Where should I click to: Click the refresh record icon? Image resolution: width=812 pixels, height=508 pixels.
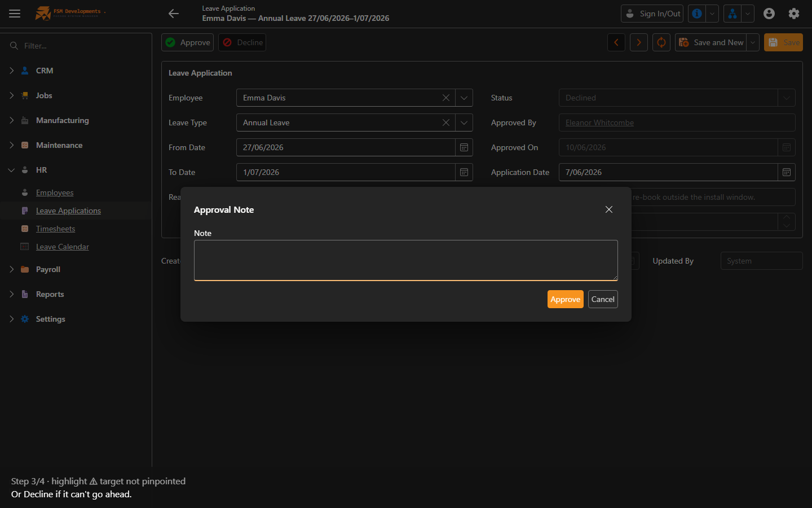click(661, 42)
